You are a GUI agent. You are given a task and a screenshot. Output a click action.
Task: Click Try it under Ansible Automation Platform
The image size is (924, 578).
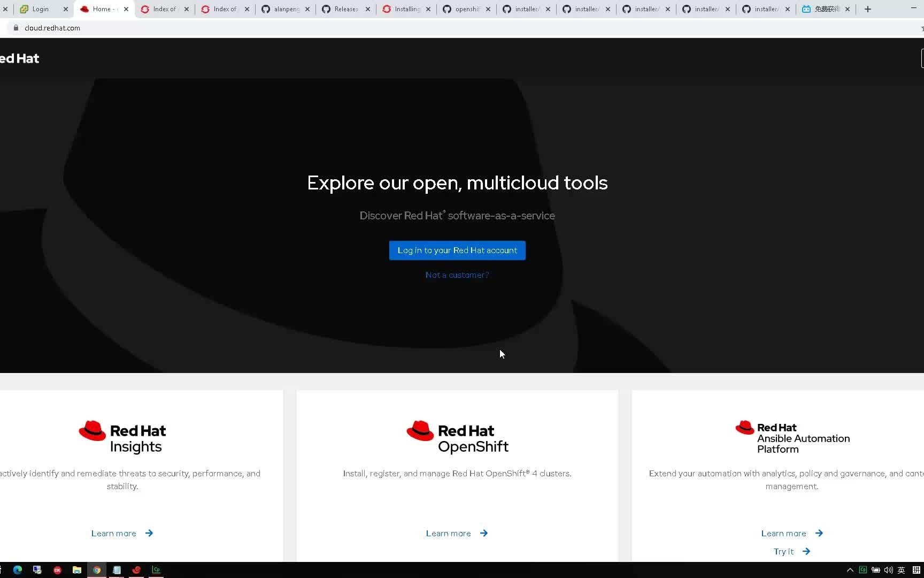pos(783,552)
